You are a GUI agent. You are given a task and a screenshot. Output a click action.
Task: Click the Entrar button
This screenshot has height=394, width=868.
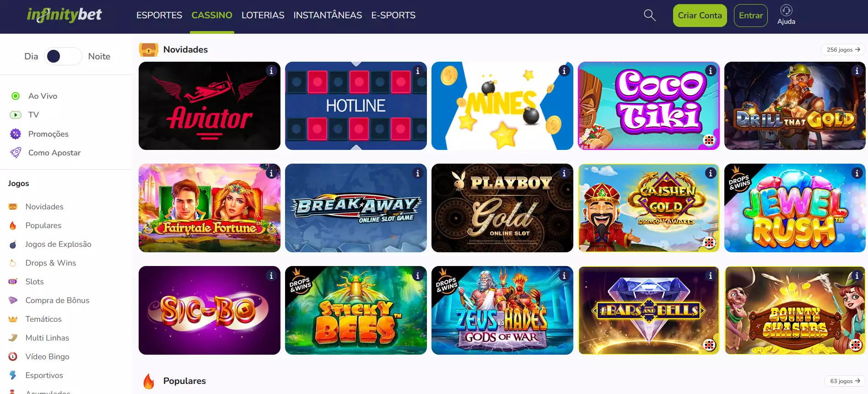tap(751, 16)
